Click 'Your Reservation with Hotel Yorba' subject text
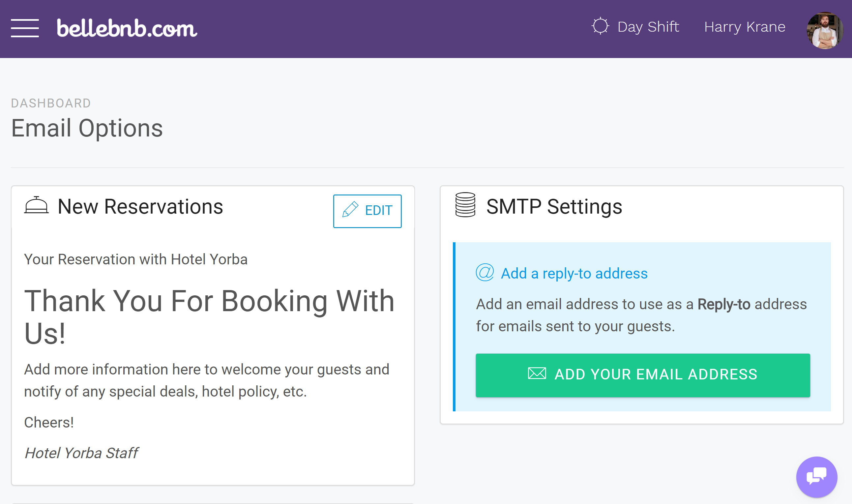The width and height of the screenshot is (852, 504). click(136, 259)
